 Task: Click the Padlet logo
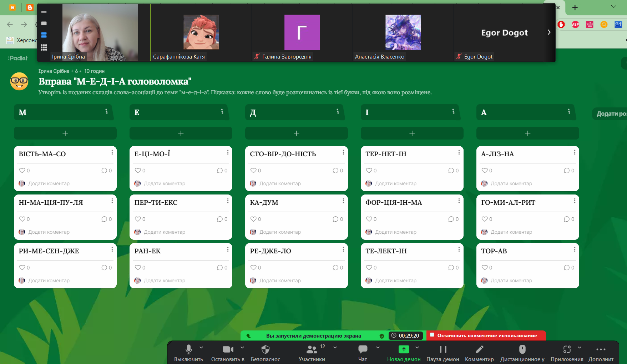click(x=18, y=58)
